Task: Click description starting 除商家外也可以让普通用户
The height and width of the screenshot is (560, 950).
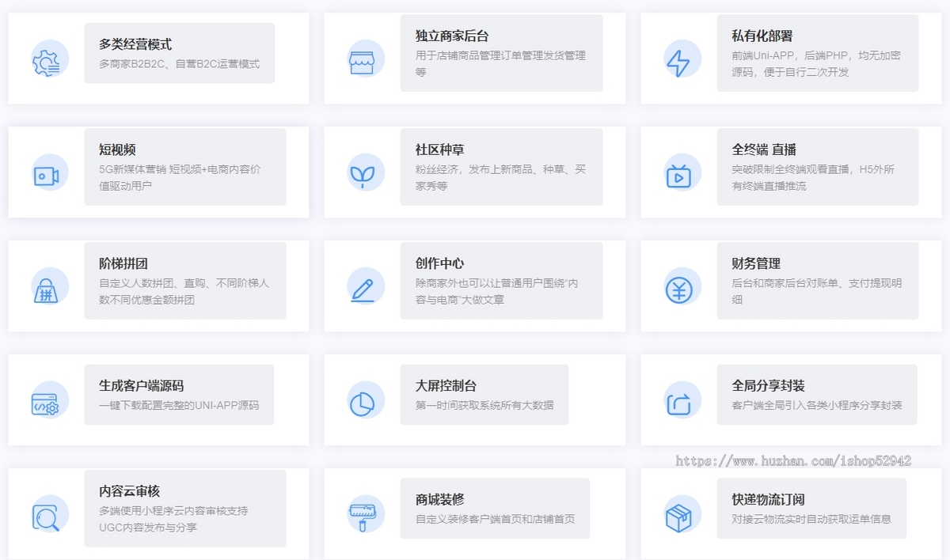Action: tap(497, 291)
